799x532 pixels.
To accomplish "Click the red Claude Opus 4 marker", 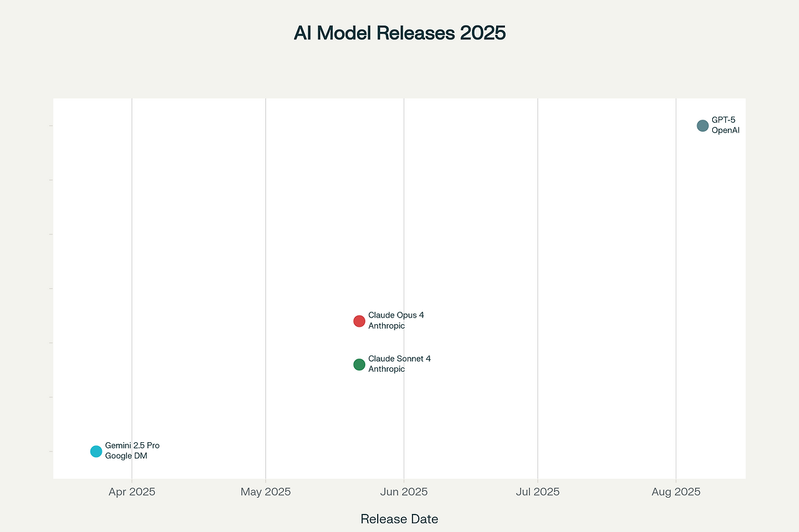I will click(359, 321).
